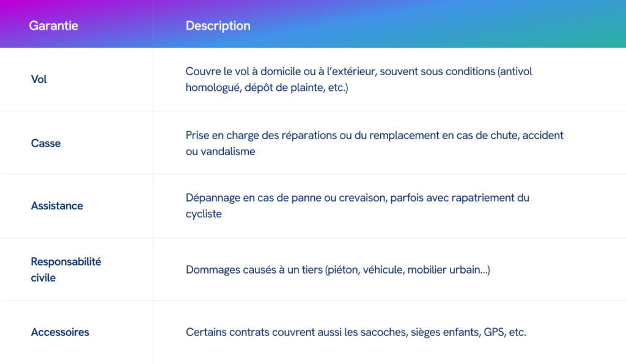Select the Casse guarantee label
The width and height of the screenshot is (626, 364).
click(46, 143)
